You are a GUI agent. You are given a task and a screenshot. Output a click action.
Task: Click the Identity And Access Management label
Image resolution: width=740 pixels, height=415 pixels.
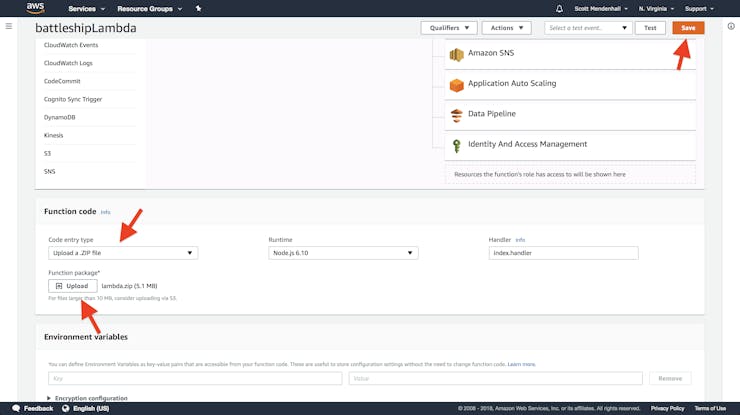pyautogui.click(x=528, y=144)
